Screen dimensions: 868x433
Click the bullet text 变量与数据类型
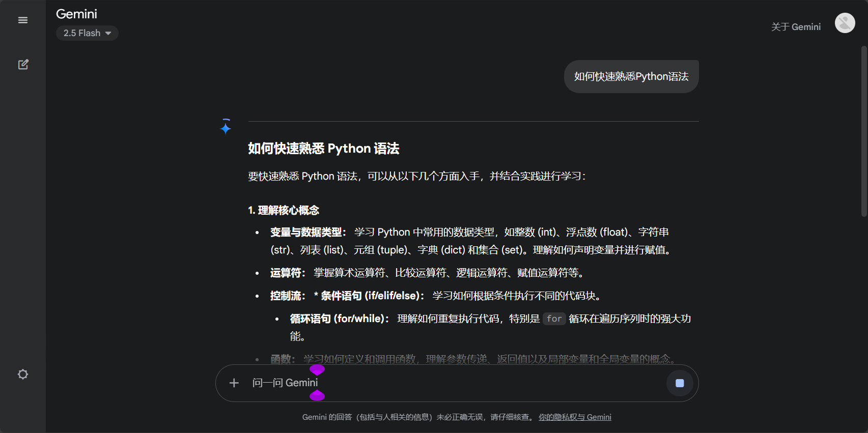pos(308,233)
